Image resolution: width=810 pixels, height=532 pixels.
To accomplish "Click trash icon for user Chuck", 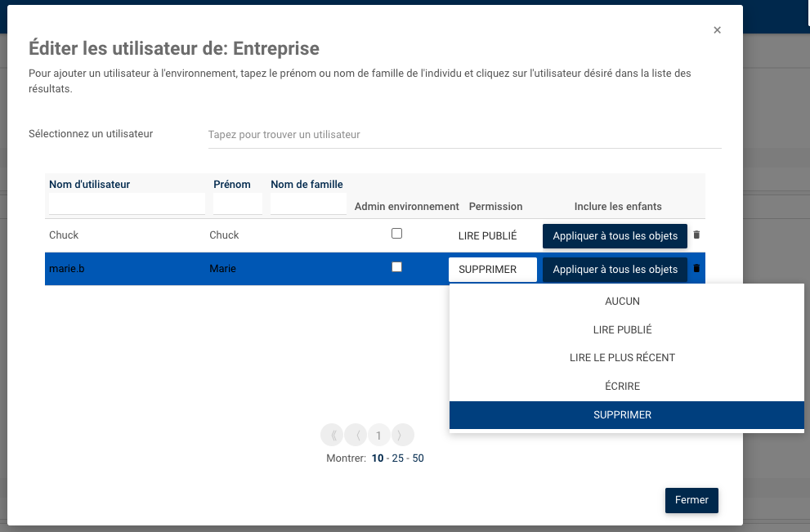I will (696, 235).
